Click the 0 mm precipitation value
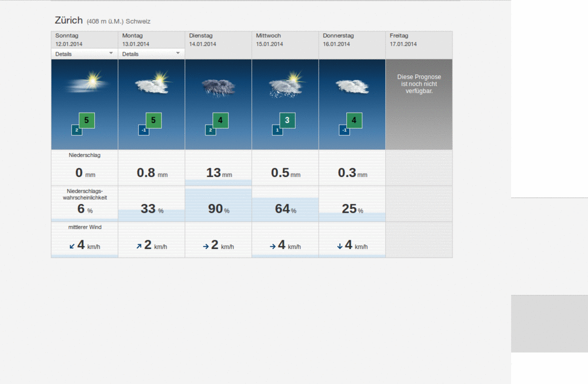The width and height of the screenshot is (588, 384). point(85,172)
